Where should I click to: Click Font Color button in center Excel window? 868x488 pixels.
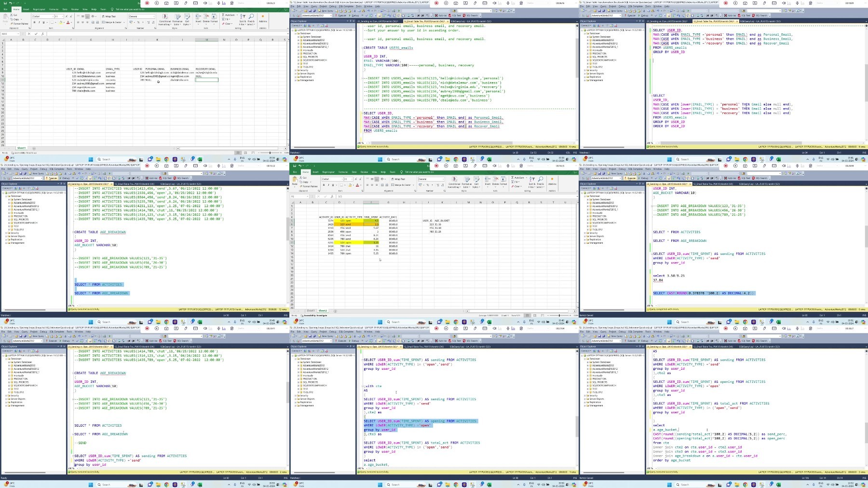coord(357,185)
